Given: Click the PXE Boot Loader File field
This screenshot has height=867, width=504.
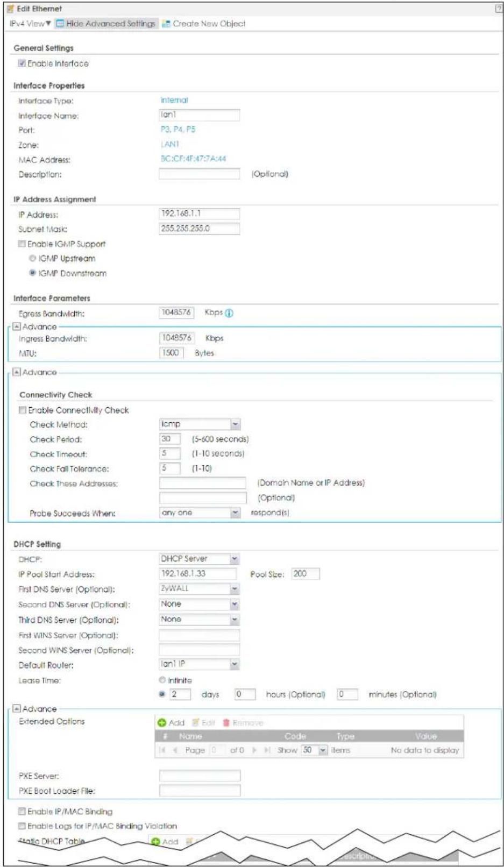Looking at the screenshot, I should point(200,791).
